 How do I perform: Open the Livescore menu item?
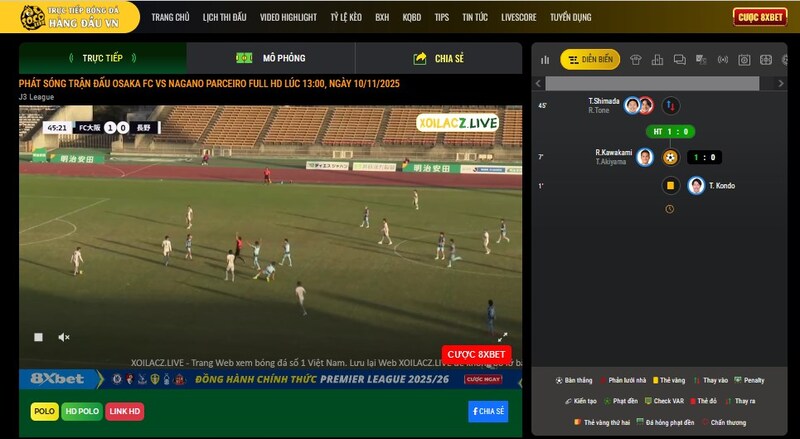click(519, 17)
